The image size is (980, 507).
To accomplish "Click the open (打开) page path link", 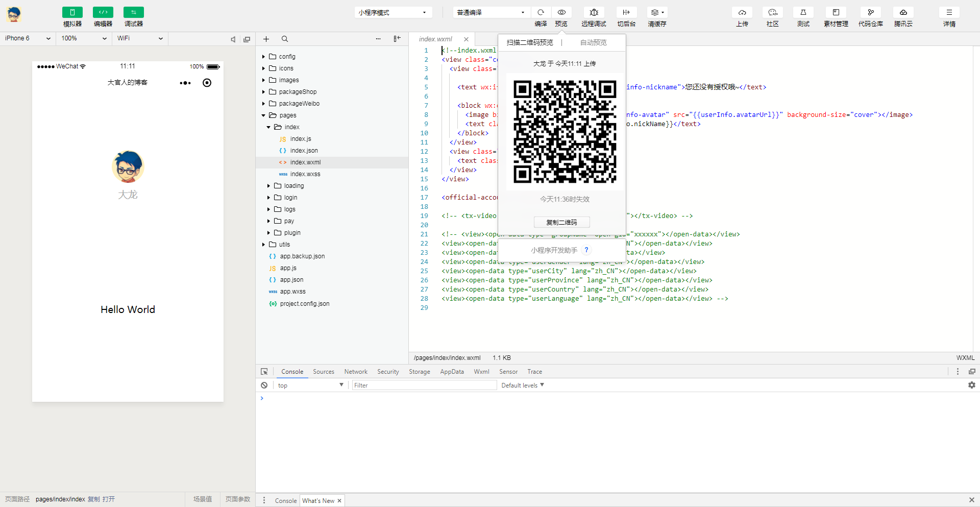I will (109, 499).
